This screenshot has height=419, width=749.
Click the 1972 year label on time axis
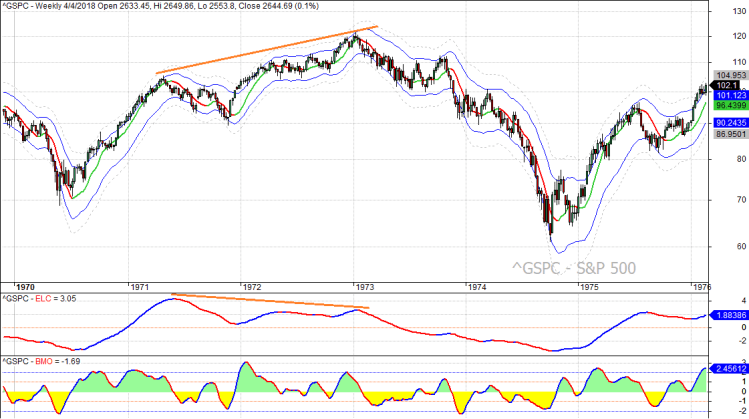[x=252, y=287]
